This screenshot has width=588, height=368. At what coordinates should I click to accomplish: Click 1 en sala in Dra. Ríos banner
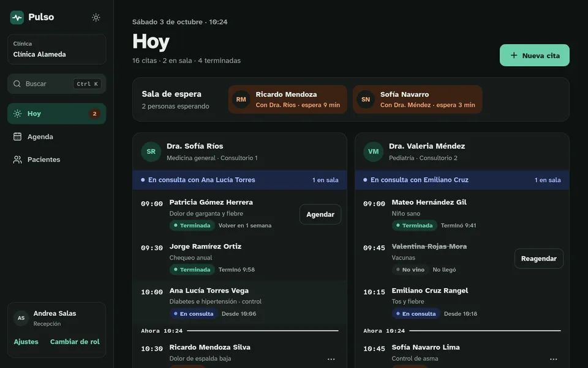[x=325, y=180]
